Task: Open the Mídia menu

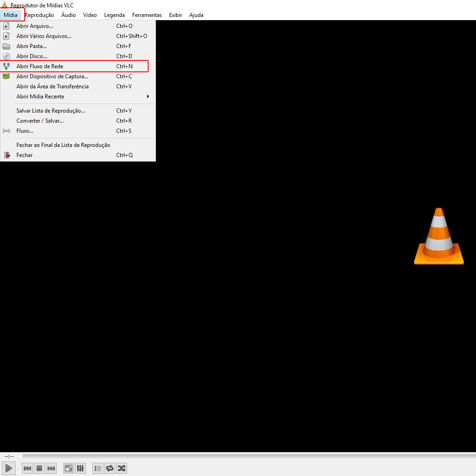Action: (11, 15)
